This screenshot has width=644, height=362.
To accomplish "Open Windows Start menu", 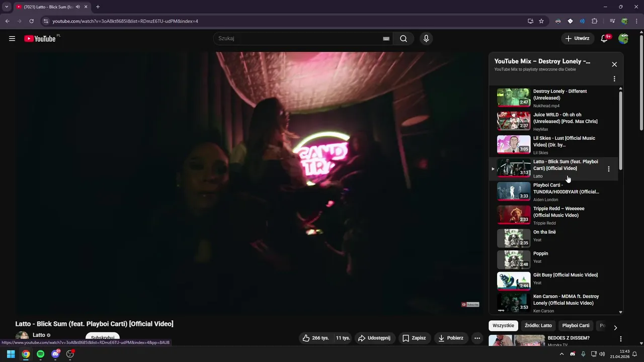I will [x=11, y=354].
